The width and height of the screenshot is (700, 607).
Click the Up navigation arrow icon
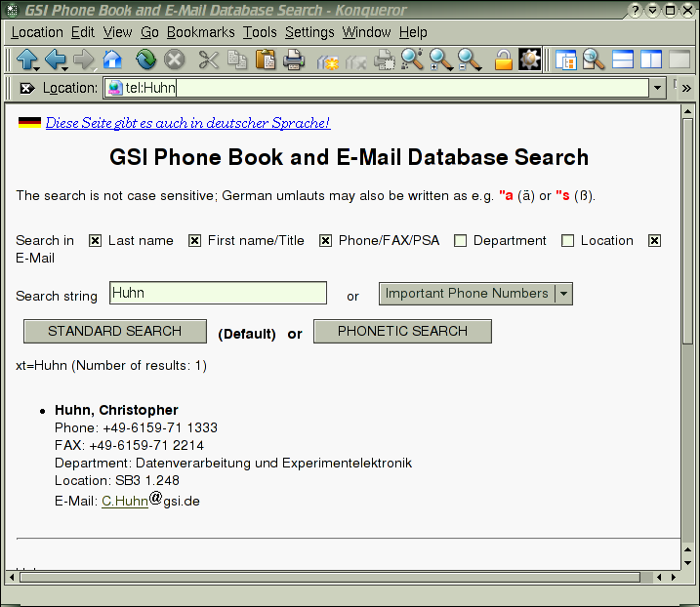(27, 60)
